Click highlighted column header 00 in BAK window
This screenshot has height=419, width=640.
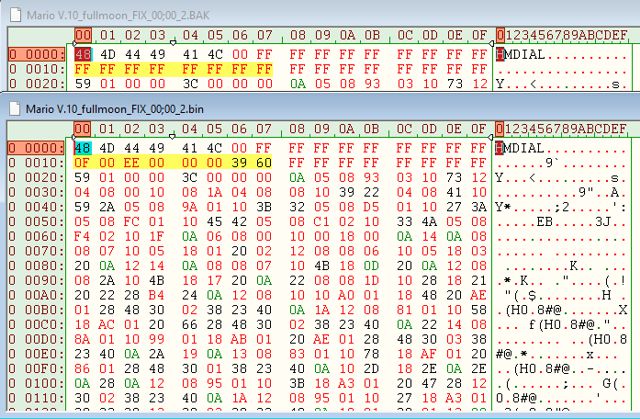pyautogui.click(x=83, y=35)
